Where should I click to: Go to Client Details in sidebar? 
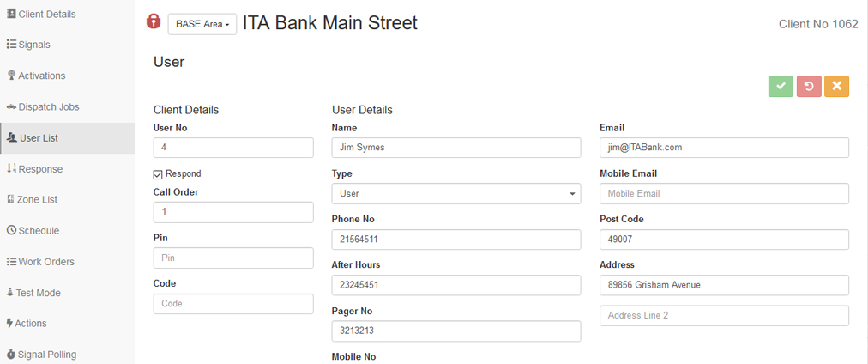tap(46, 14)
